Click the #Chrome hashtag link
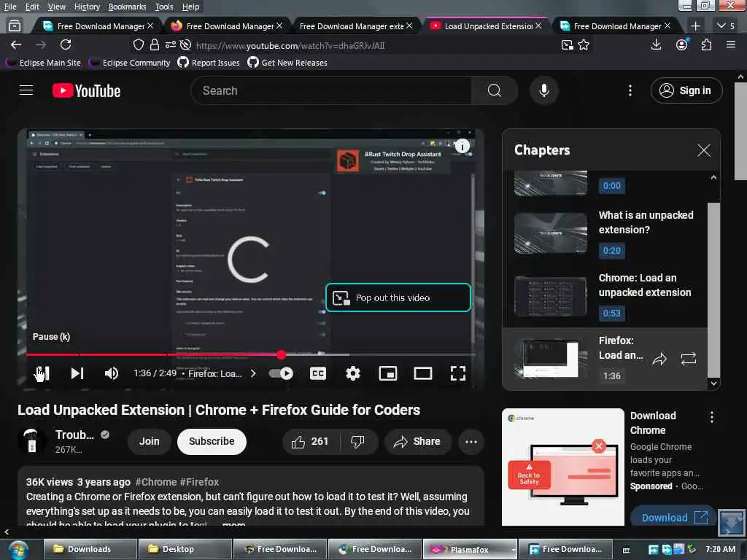This screenshot has width=747, height=560. (156, 482)
